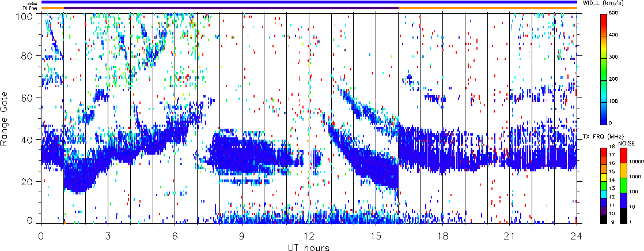Click the 14 label on the TX FRQ legend
Image resolution: width=644 pixels, height=251 pixels.
(x=613, y=180)
